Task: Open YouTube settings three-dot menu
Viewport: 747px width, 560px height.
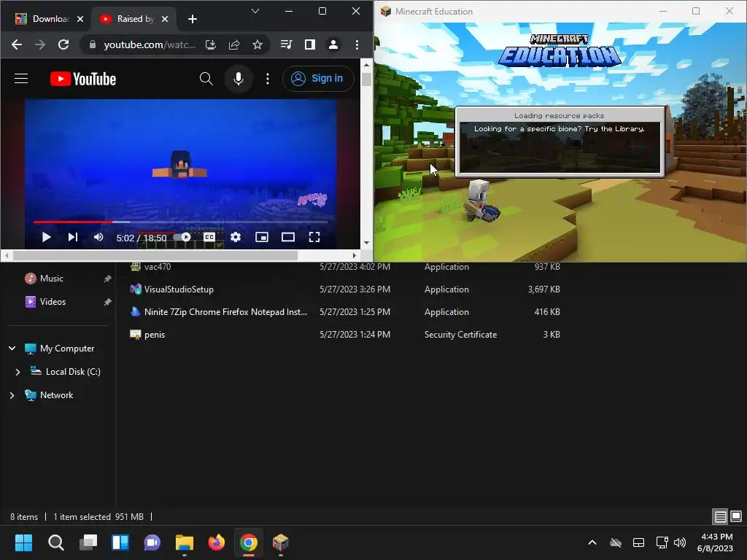Action: pos(268,79)
